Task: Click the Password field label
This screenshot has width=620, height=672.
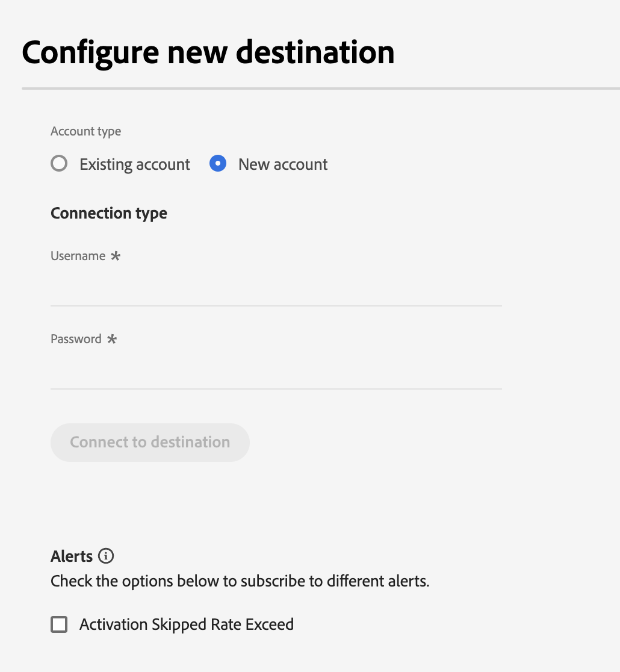Action: click(x=76, y=339)
